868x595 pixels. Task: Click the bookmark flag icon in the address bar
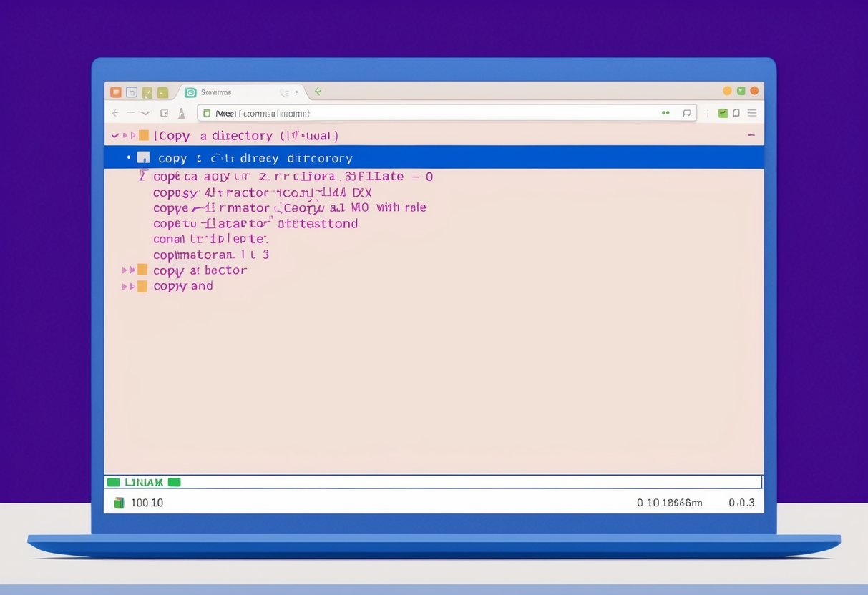pos(687,113)
